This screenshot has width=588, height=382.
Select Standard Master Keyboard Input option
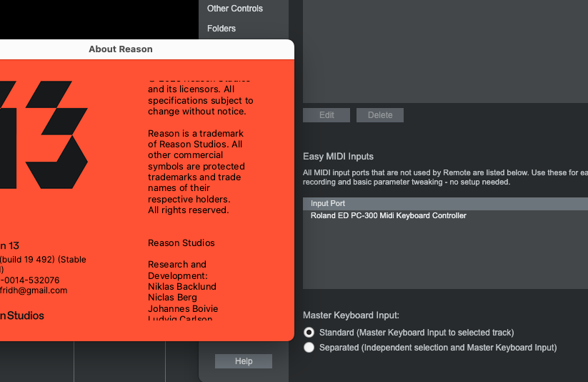(x=309, y=333)
